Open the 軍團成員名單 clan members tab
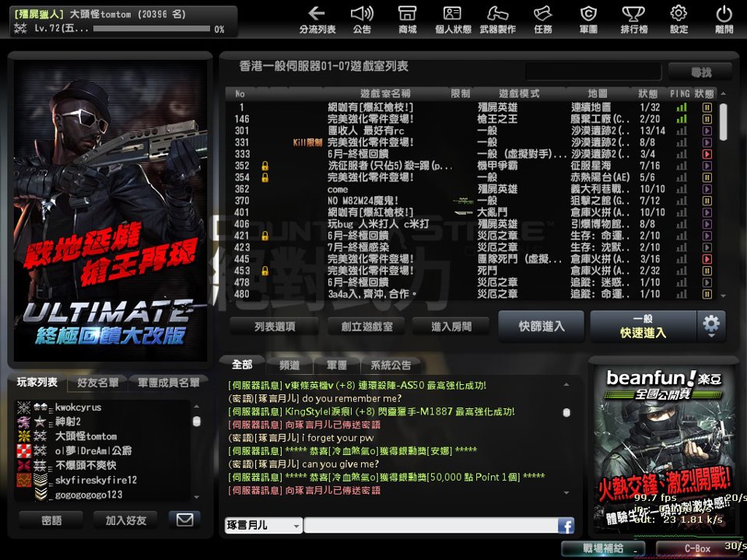747x560 pixels. coord(169,383)
